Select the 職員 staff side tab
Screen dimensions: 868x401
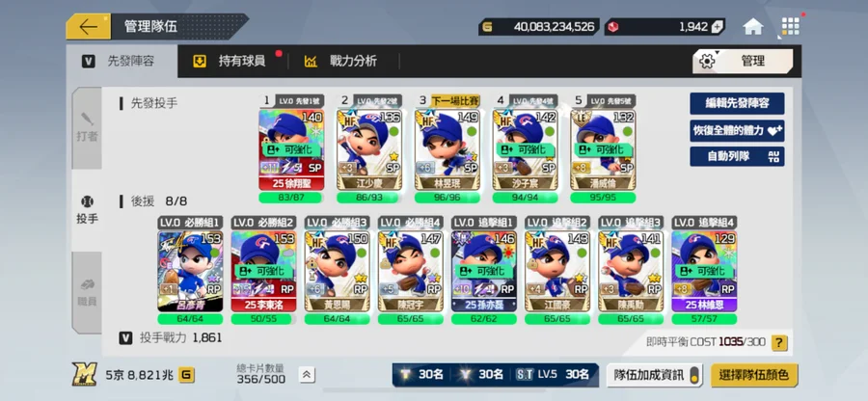[87, 293]
